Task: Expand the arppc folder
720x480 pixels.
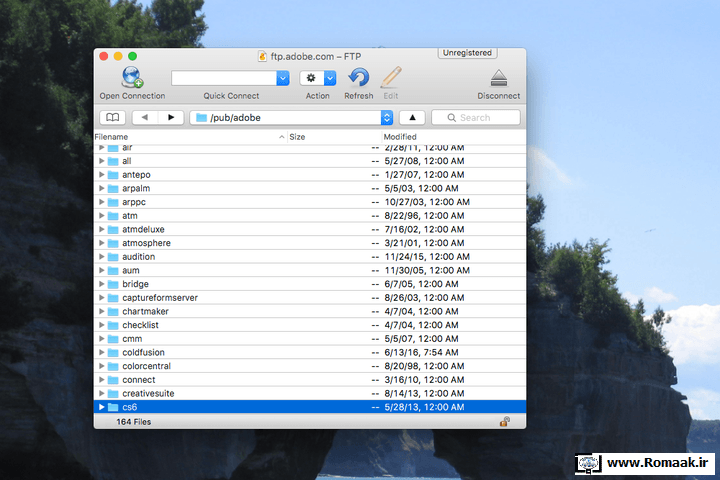Action: [x=101, y=202]
